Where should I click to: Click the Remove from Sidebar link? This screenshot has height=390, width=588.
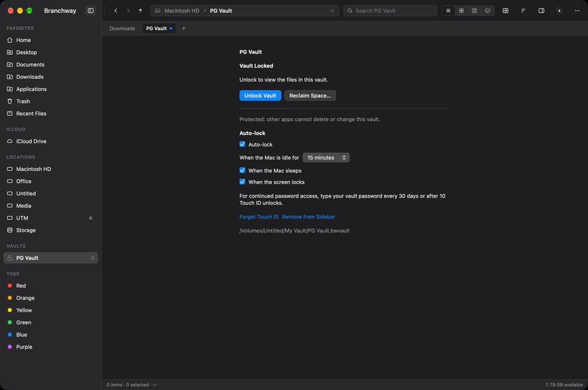coord(309,217)
